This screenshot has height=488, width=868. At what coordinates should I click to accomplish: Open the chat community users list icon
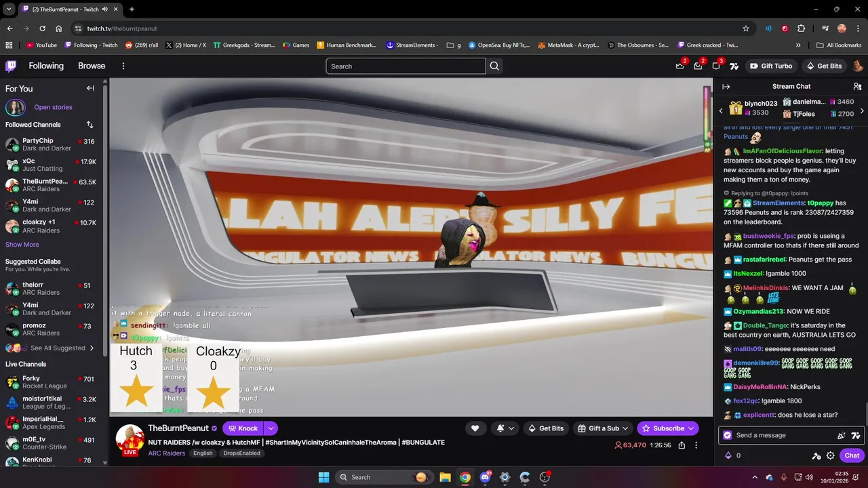click(x=857, y=86)
